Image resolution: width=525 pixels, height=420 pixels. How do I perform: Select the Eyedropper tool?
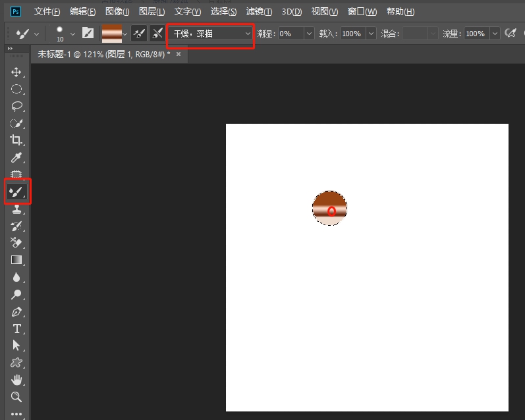pyautogui.click(x=16, y=157)
